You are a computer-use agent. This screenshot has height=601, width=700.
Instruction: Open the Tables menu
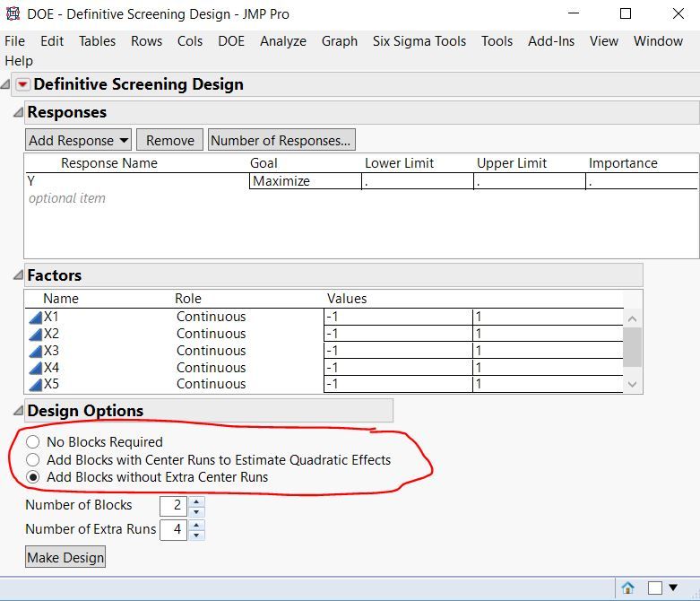tap(97, 41)
